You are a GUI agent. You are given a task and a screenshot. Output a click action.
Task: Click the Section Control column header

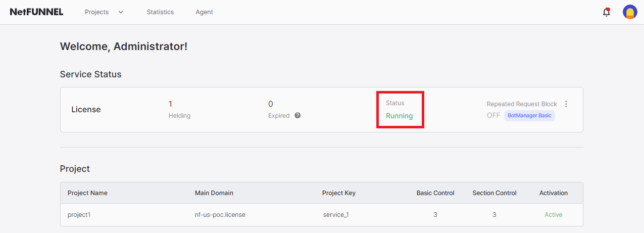coord(494,193)
